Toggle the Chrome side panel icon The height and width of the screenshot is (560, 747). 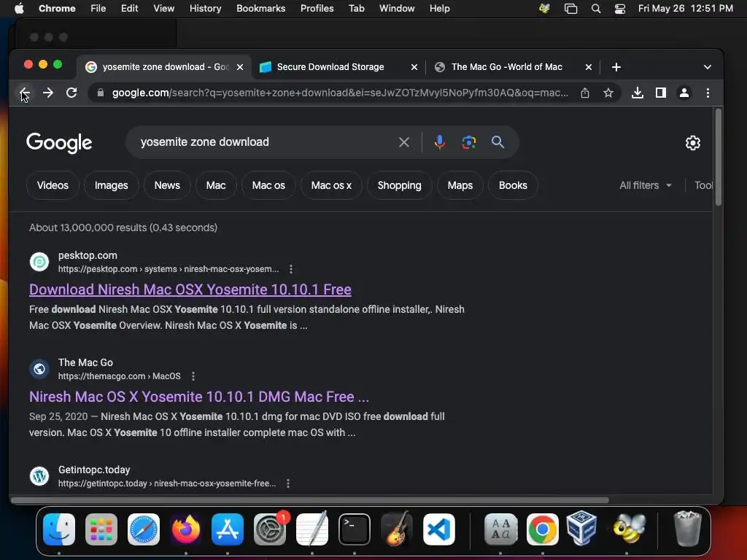661,93
